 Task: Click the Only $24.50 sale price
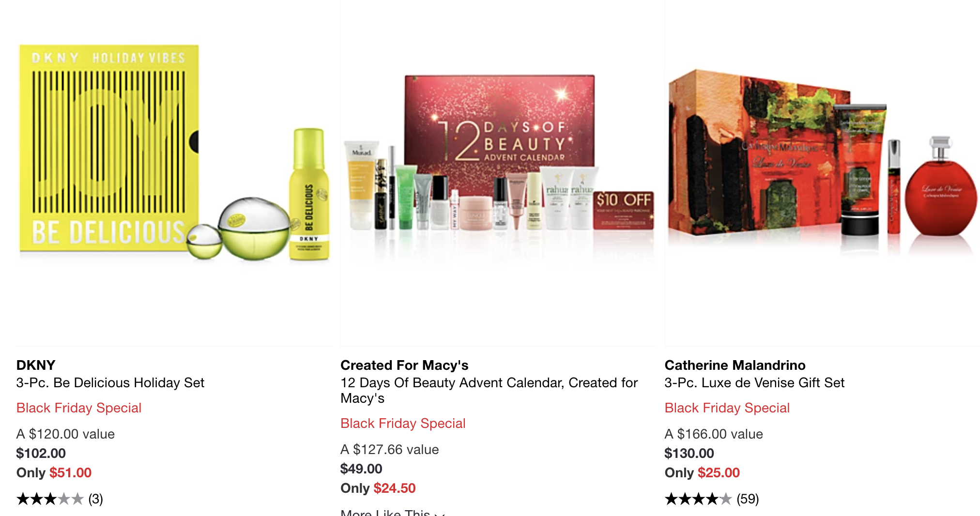[x=378, y=488]
